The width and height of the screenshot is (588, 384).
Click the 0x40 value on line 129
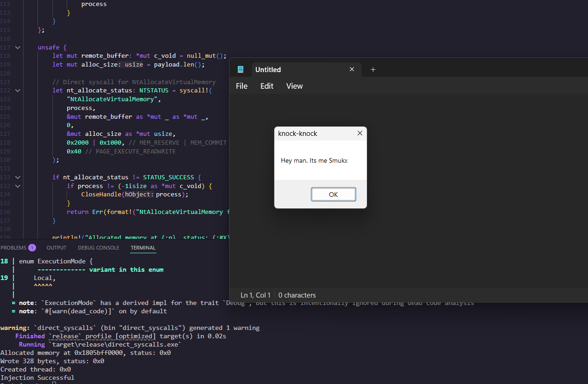pyautogui.click(x=74, y=151)
